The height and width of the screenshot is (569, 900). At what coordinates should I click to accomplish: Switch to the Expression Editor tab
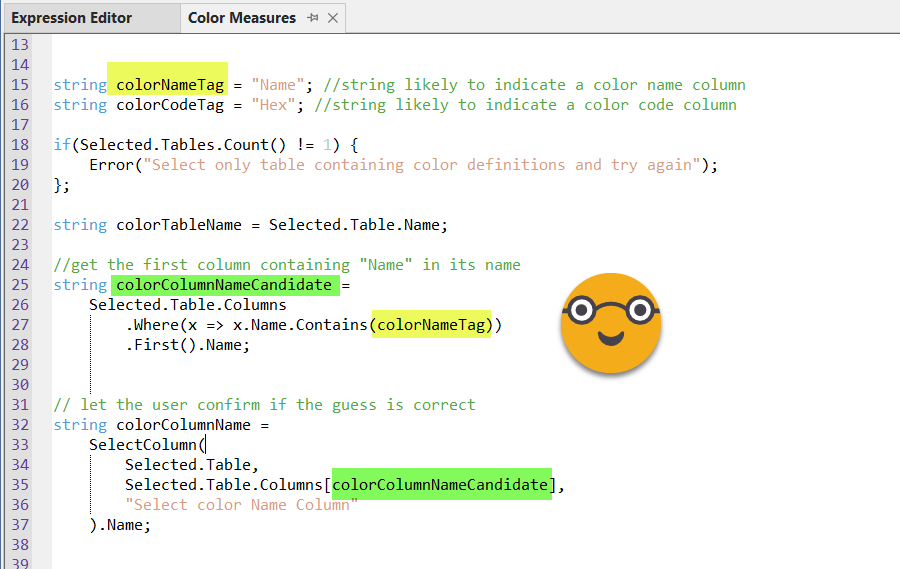click(x=71, y=18)
